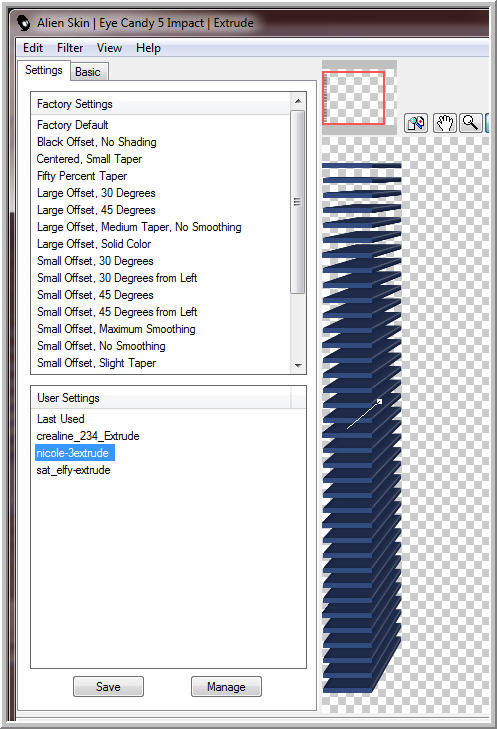This screenshot has height=729, width=497.
Task: Select the Hand pan tool
Action: (444, 123)
